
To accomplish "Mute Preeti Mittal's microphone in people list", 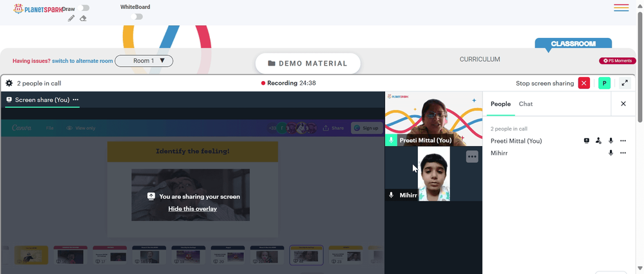I will pyautogui.click(x=611, y=141).
